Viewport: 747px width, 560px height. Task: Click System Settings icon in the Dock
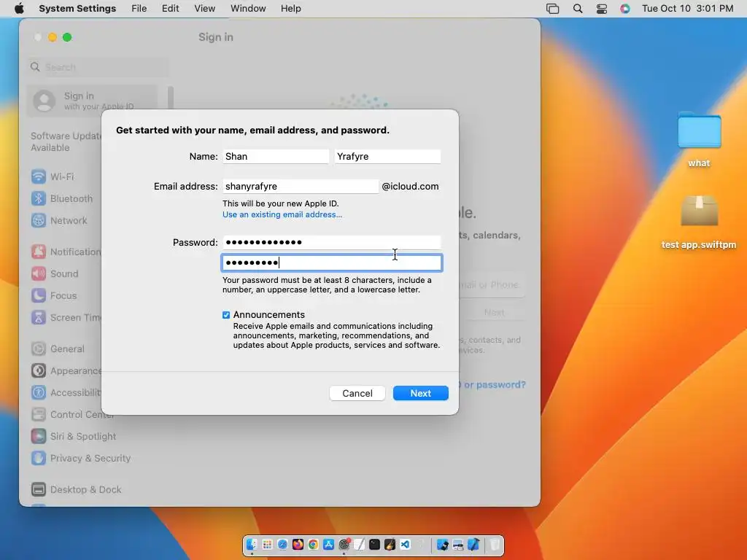coord(344,544)
